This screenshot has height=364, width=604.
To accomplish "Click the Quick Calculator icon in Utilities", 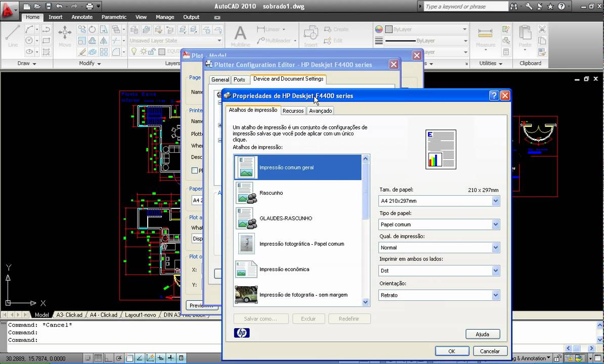I will [x=506, y=52].
